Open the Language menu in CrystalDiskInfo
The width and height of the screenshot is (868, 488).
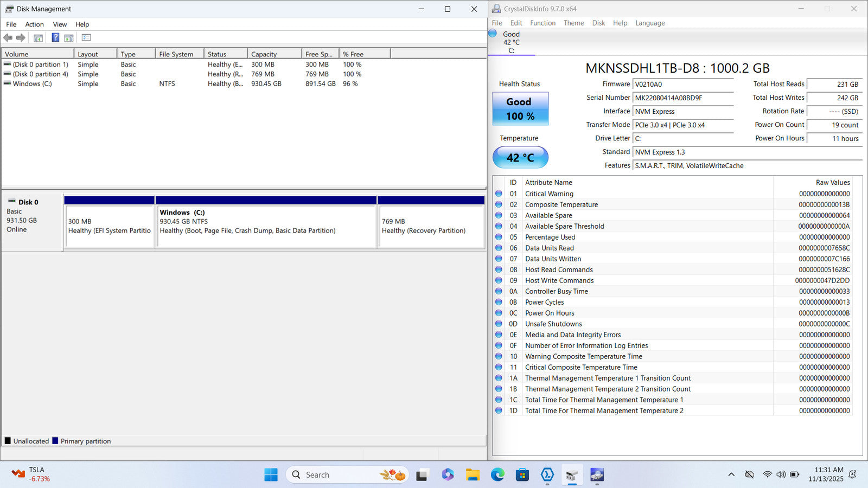(650, 23)
